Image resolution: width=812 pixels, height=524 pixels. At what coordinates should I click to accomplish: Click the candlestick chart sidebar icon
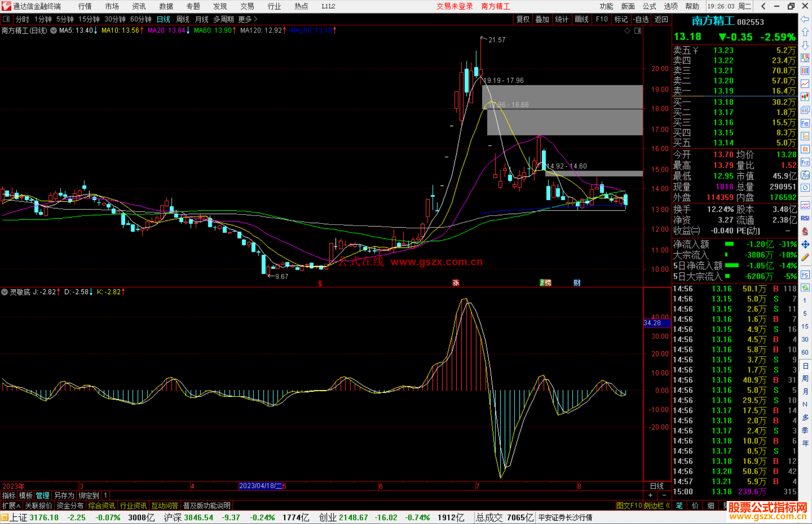coord(805,97)
